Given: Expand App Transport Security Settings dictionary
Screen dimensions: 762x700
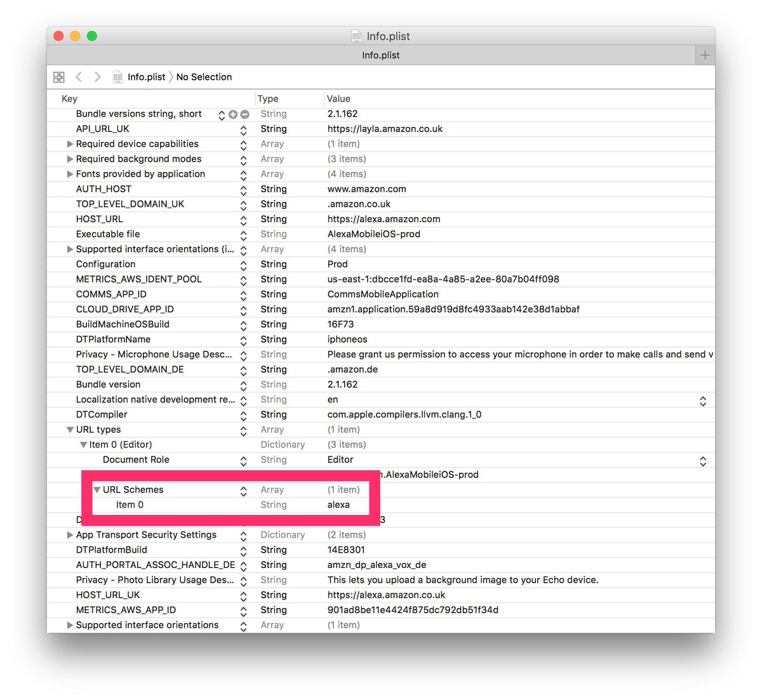Looking at the screenshot, I should pos(70,535).
